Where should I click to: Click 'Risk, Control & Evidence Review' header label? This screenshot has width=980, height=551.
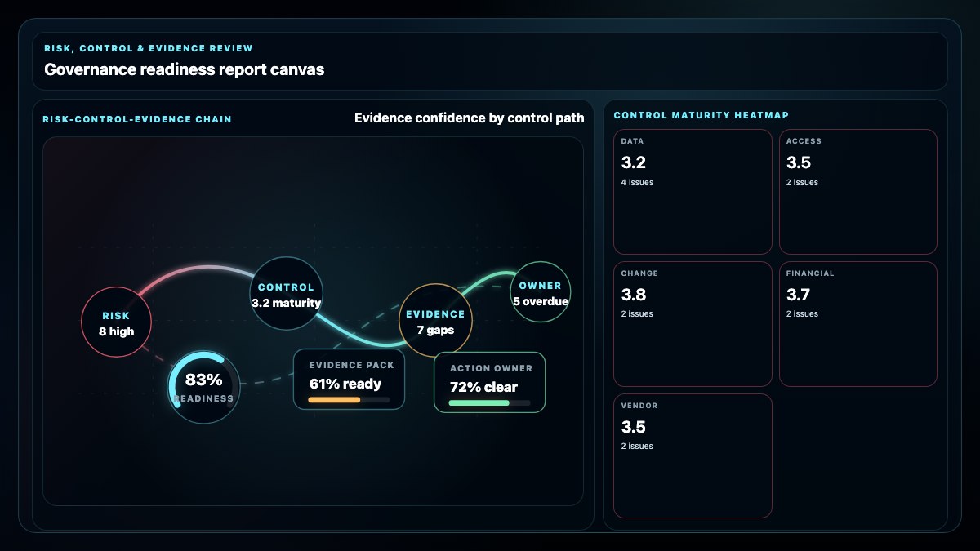(x=149, y=48)
